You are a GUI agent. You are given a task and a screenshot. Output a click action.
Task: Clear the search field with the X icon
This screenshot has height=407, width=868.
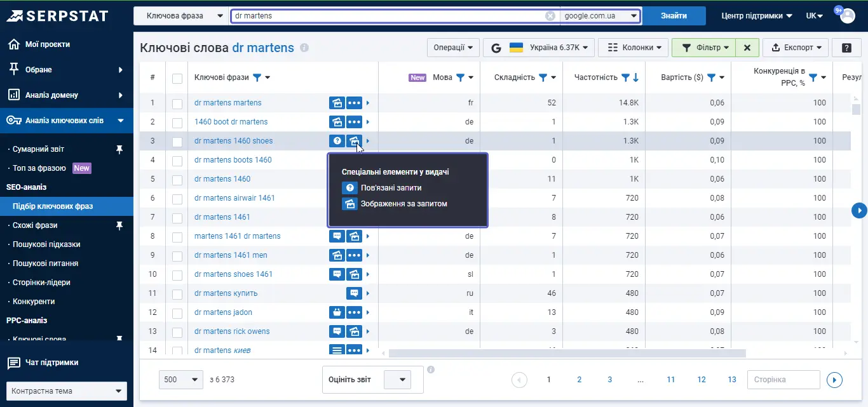click(550, 16)
